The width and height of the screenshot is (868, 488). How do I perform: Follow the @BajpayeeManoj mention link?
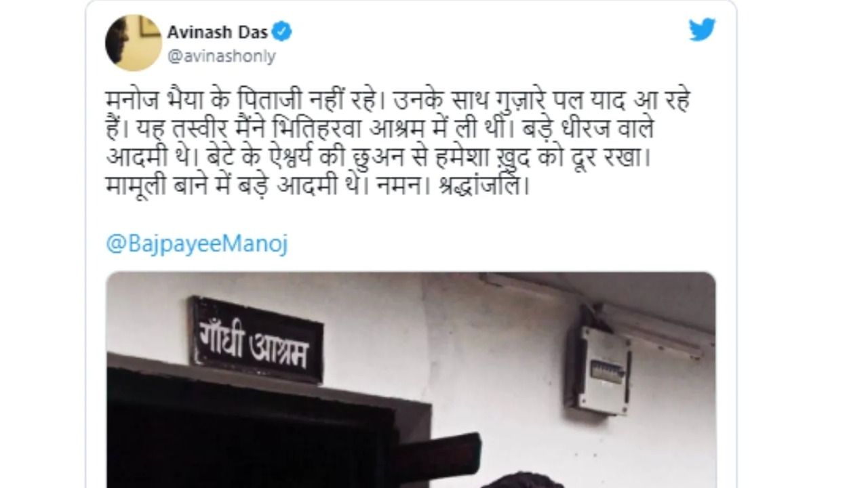[197, 244]
